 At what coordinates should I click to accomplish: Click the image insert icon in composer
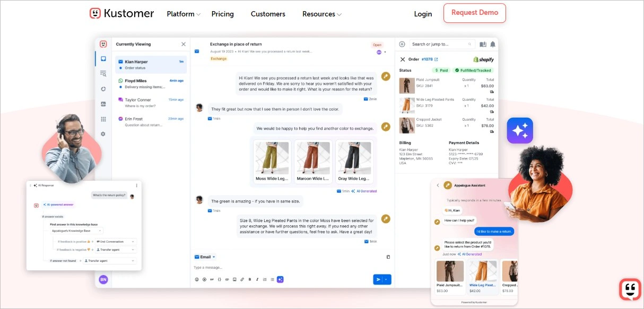pyautogui.click(x=234, y=279)
